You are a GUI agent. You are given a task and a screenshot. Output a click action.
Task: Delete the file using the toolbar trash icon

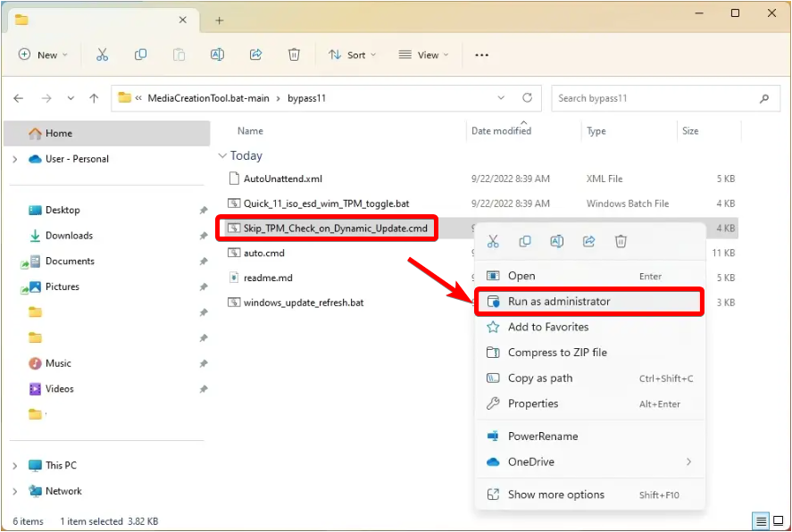click(x=294, y=54)
